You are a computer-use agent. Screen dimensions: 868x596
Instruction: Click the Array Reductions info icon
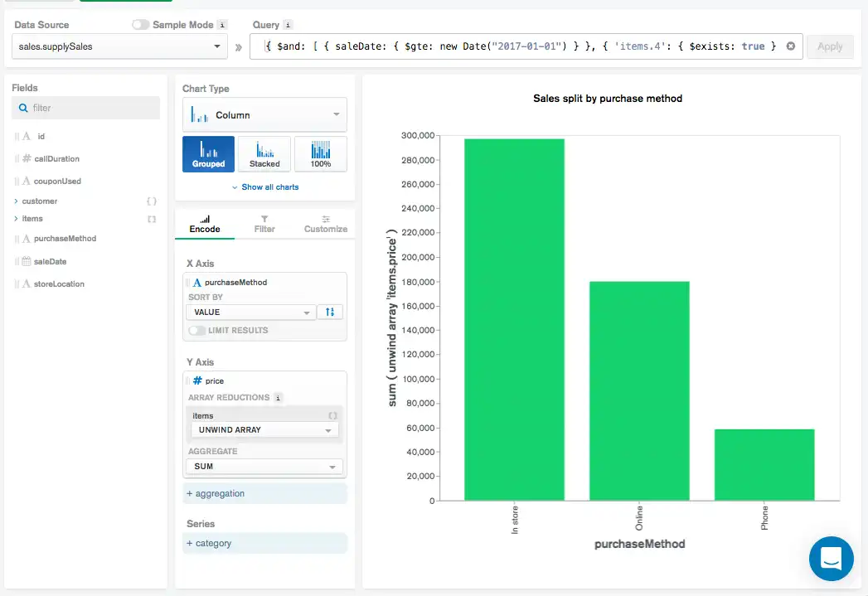[x=279, y=398]
